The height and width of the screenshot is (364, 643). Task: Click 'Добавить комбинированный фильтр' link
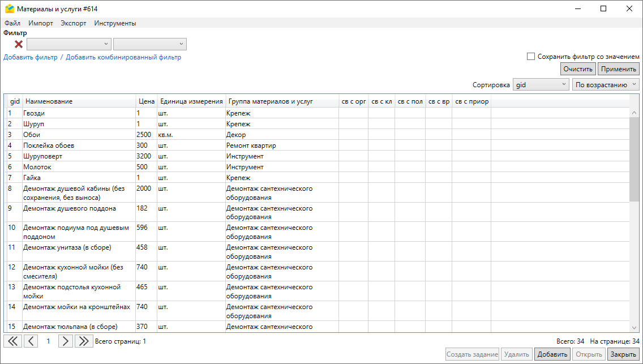click(x=123, y=57)
